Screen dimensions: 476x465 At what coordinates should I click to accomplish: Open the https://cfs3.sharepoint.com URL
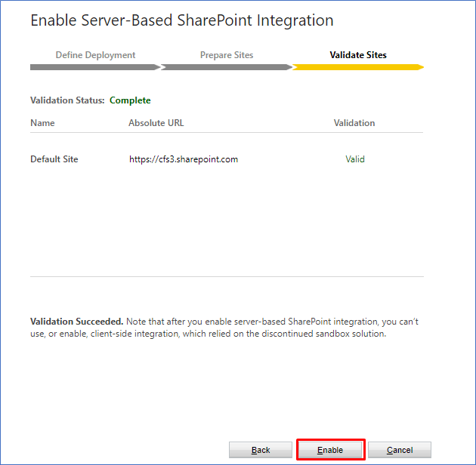[x=184, y=159]
